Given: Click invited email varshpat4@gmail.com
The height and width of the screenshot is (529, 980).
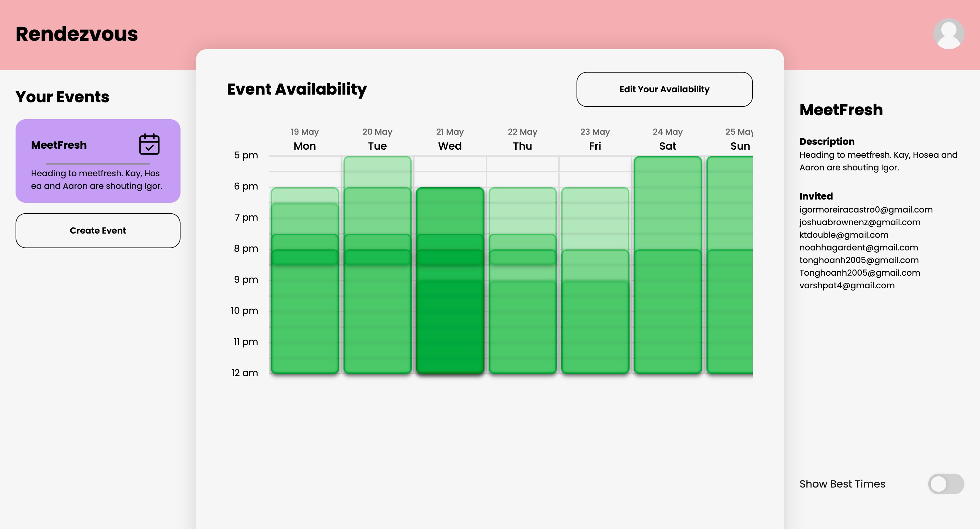Looking at the screenshot, I should (846, 285).
